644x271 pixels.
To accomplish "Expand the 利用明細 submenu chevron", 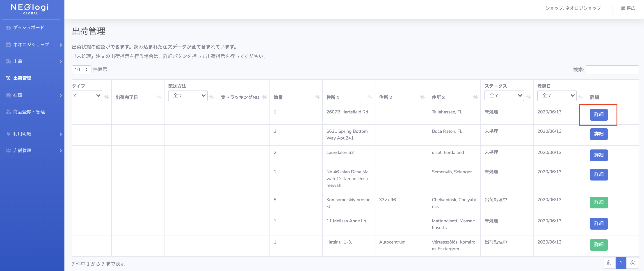I will 61,134.
